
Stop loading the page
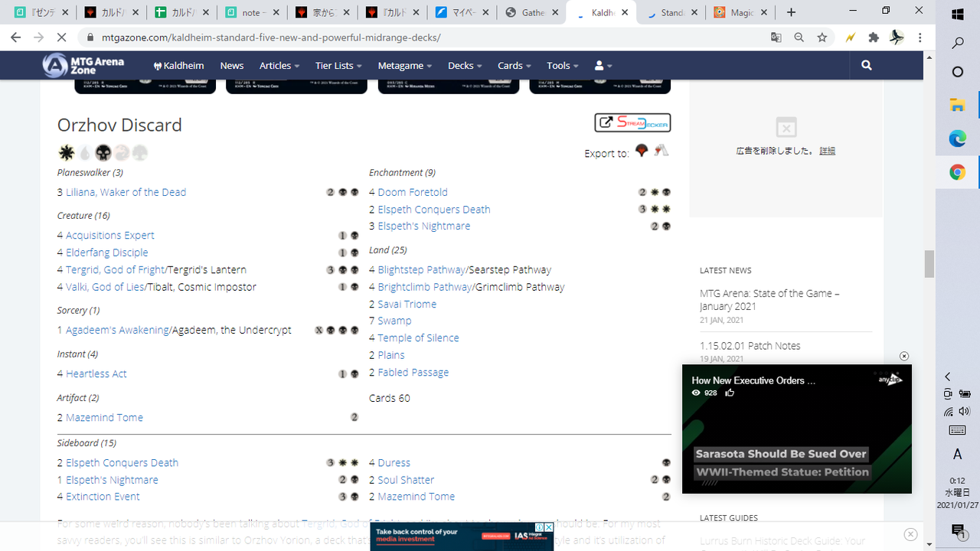[x=62, y=37]
